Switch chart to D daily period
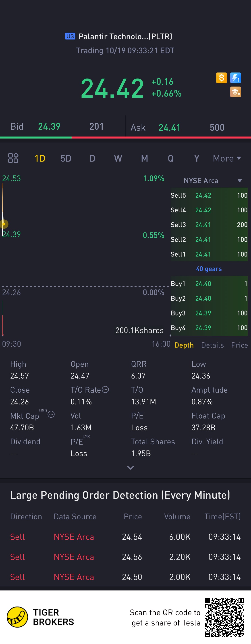Viewport: 251px width, 644px height. tap(92, 159)
